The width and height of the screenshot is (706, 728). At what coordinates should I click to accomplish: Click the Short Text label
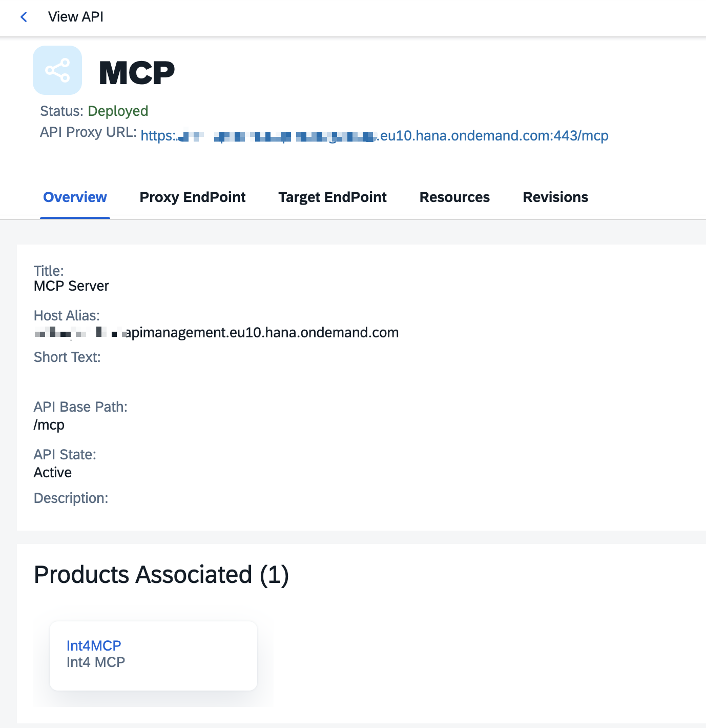(67, 357)
